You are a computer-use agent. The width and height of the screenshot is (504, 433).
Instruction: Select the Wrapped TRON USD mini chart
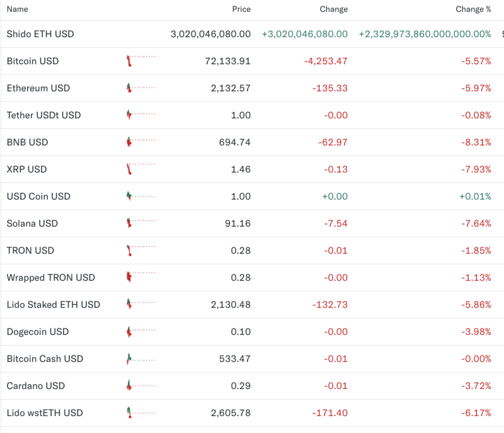point(139,277)
